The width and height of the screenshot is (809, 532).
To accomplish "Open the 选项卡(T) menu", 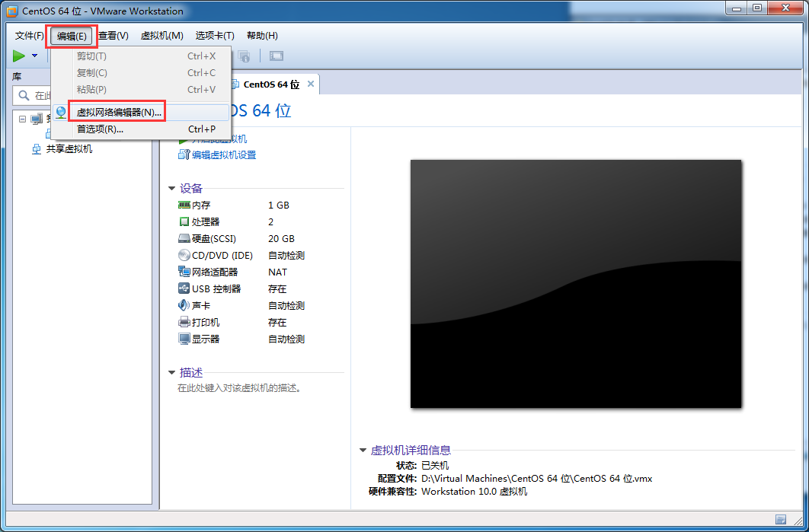I will pyautogui.click(x=215, y=36).
